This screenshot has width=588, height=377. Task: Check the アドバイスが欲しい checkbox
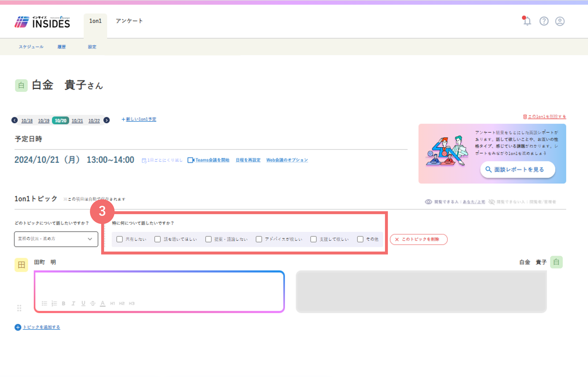tap(259, 239)
